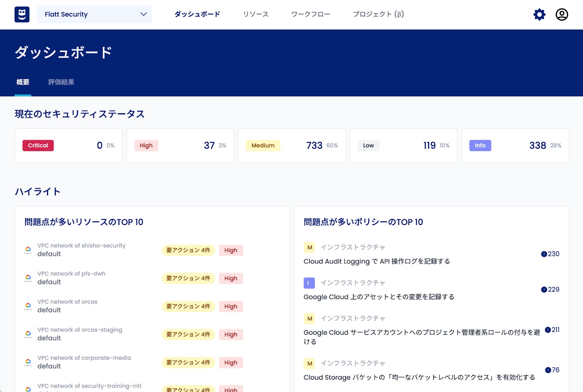583x392 pixels.
Task: Open Google Cloud asset change recording policy
Action: click(x=379, y=297)
